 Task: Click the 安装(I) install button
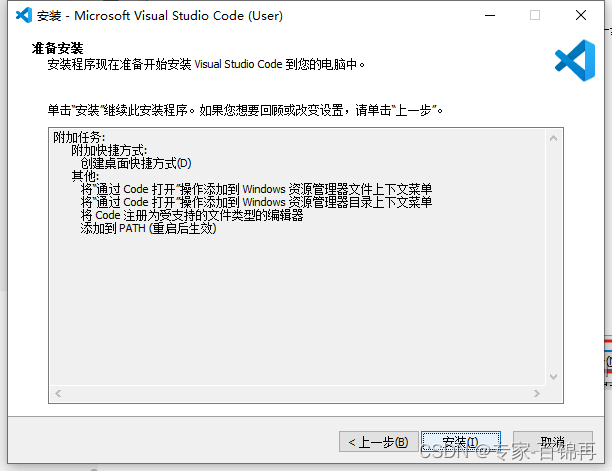coord(461,442)
